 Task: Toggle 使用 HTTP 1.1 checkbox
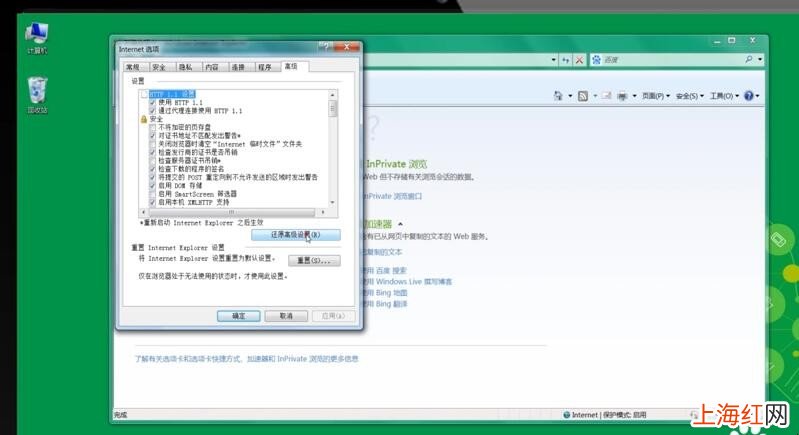pyautogui.click(x=152, y=102)
